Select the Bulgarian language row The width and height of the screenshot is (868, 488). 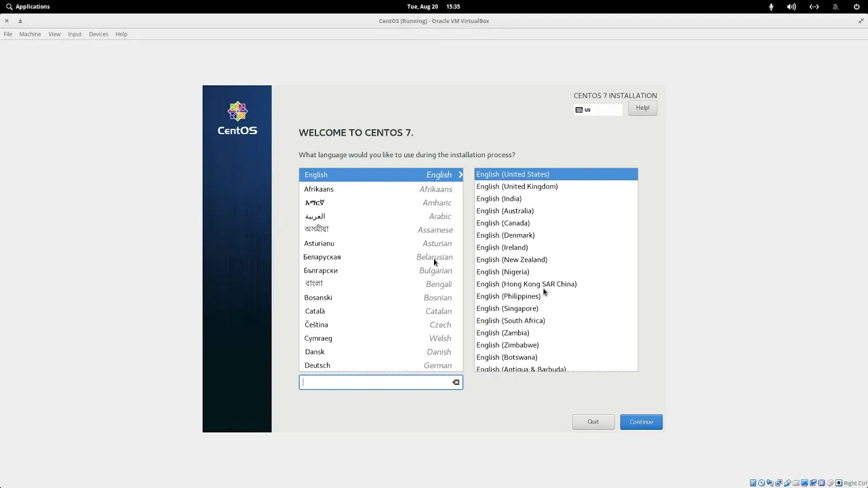point(381,270)
